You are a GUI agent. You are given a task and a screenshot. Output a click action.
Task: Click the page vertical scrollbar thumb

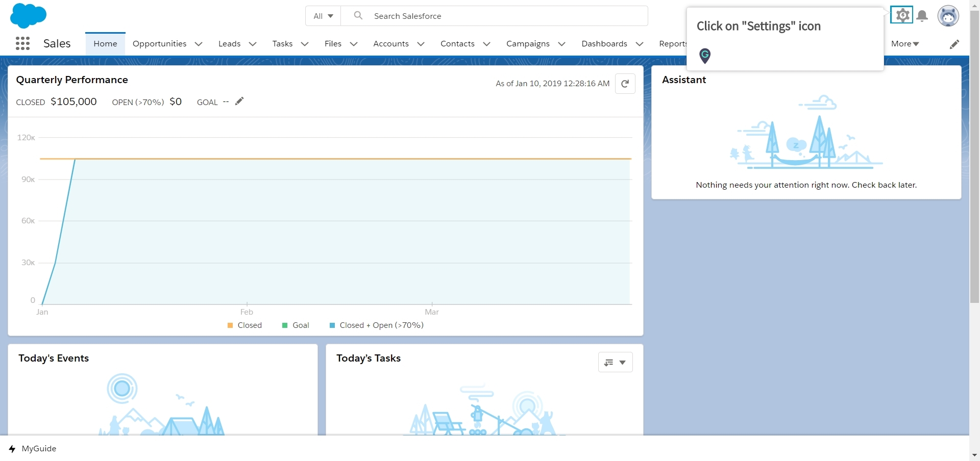[974, 156]
